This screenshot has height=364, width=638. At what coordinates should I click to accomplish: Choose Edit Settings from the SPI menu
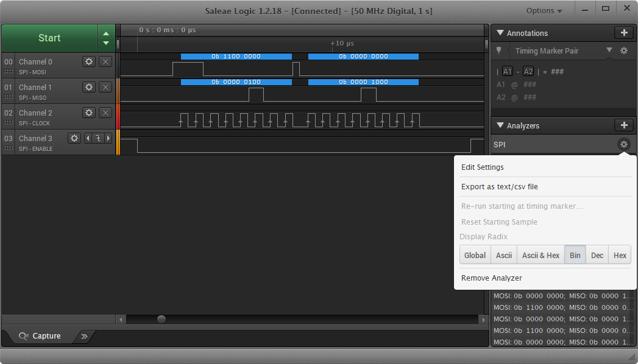(483, 167)
